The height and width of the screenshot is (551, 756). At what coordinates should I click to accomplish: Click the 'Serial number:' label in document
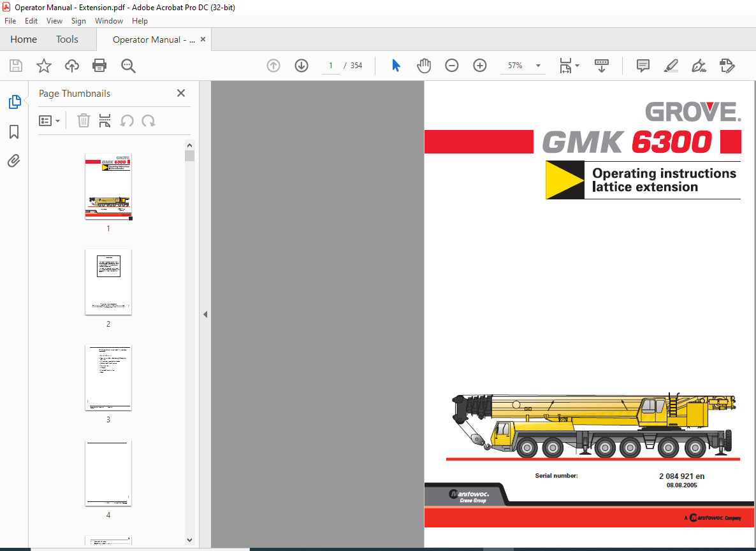click(x=556, y=475)
